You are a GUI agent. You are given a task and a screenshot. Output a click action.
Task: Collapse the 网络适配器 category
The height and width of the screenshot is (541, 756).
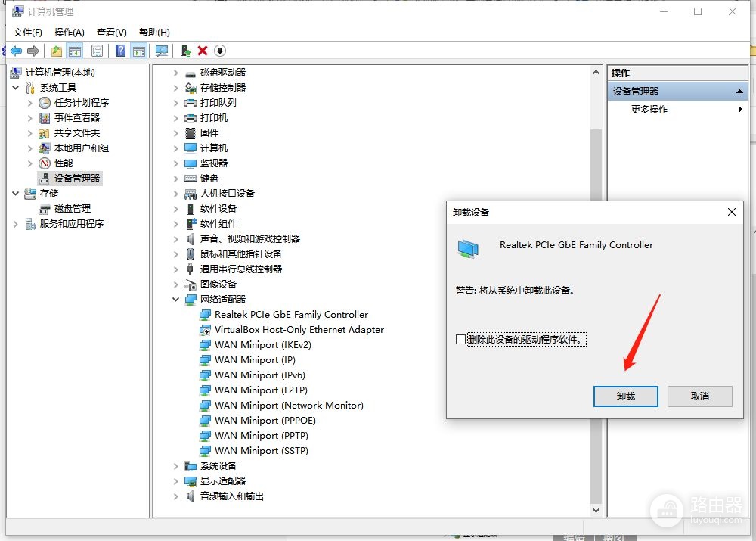pos(175,299)
